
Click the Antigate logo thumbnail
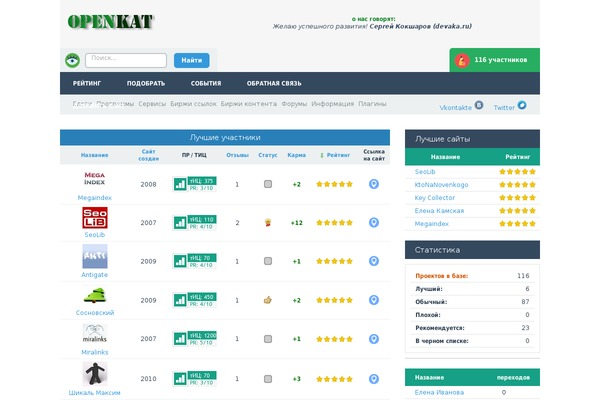coord(95,256)
